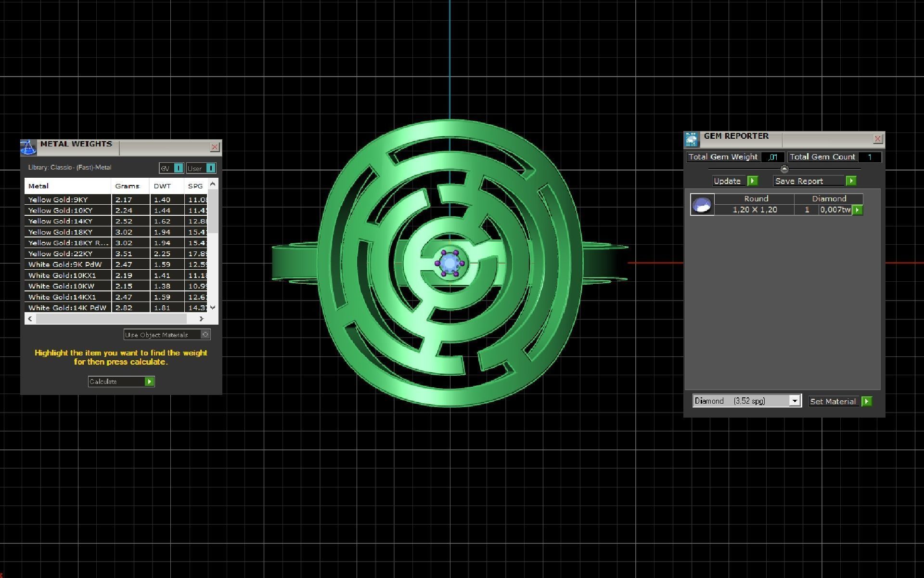Click the metal table down arrow
Image resolution: width=924 pixels, height=578 pixels.
pos(213,307)
